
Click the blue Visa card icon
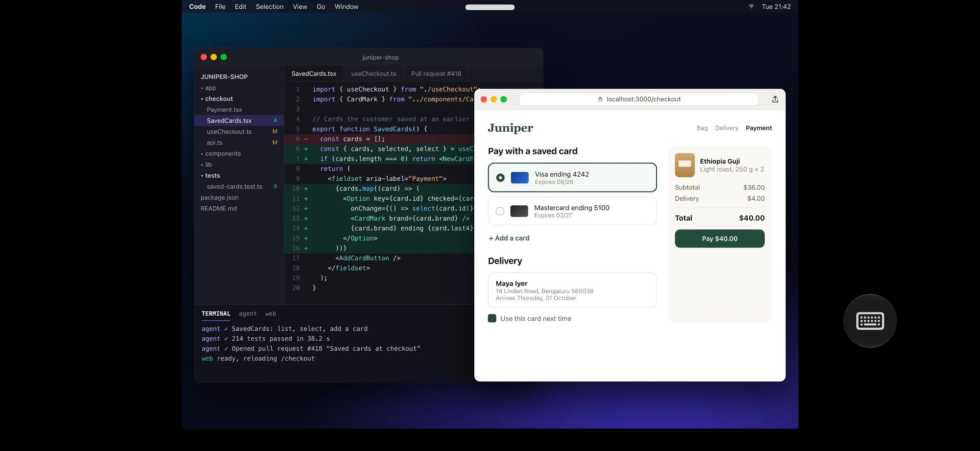coord(519,178)
